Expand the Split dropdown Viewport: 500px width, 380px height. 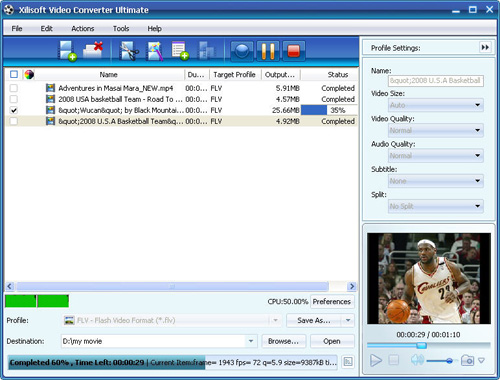pos(477,206)
